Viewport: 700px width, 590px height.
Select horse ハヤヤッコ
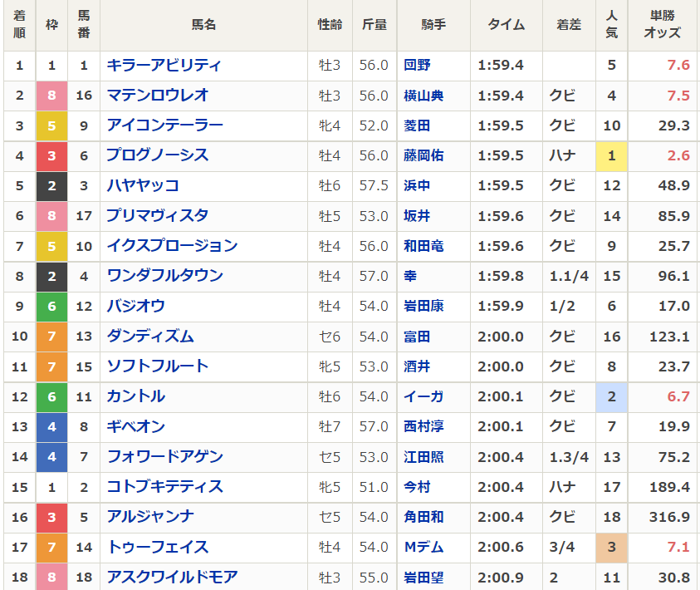[x=143, y=185]
